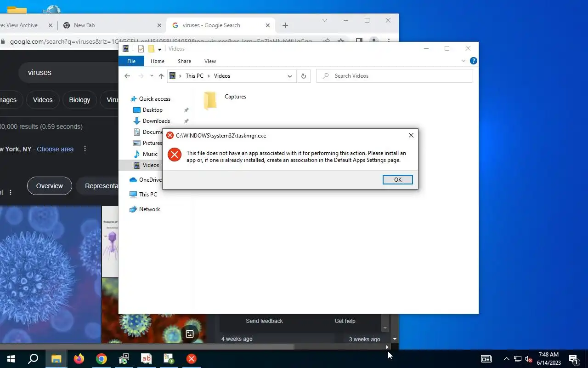The image size is (588, 368).
Task: Open Chrome profile avatar
Action: [x=374, y=41]
